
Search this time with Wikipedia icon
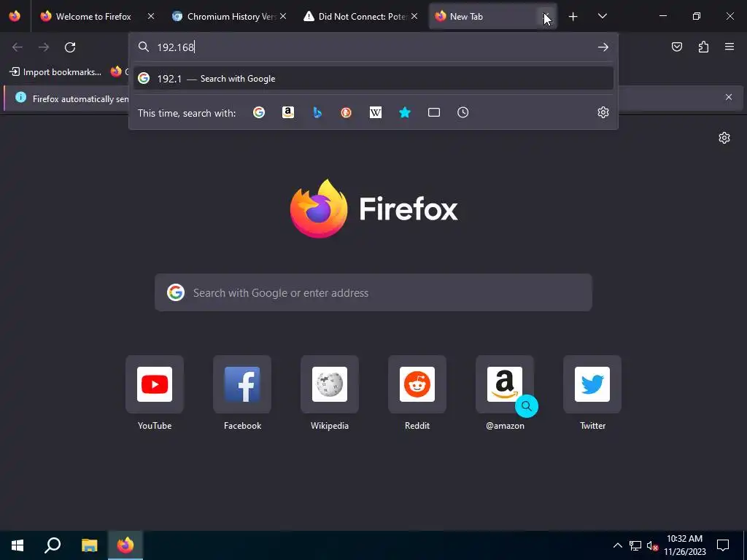[x=376, y=112]
